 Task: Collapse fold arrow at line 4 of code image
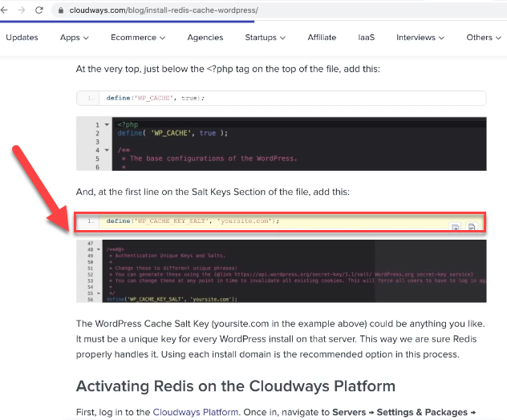point(107,150)
